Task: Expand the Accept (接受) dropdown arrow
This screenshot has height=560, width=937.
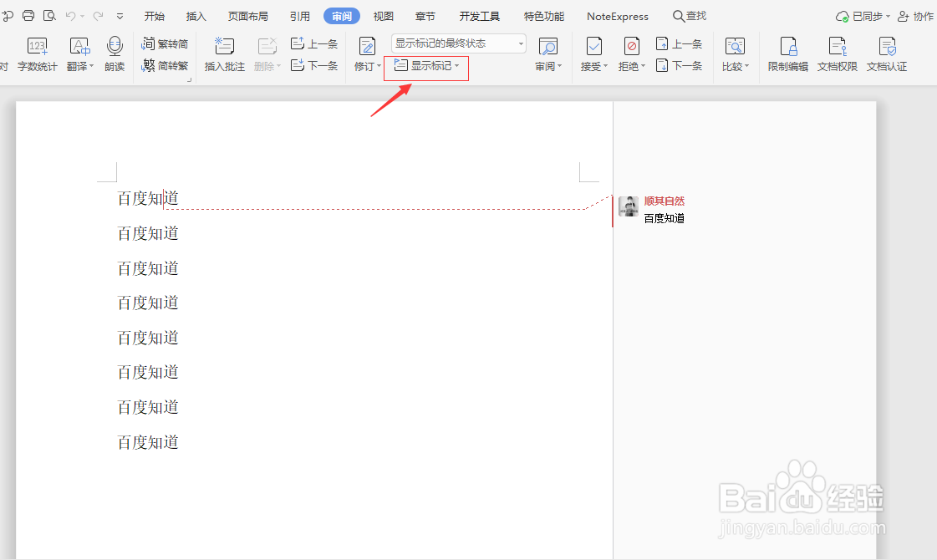Action: click(605, 66)
